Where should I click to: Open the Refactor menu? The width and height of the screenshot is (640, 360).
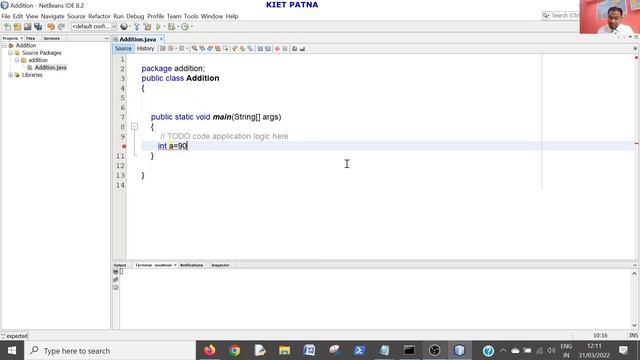coord(99,16)
